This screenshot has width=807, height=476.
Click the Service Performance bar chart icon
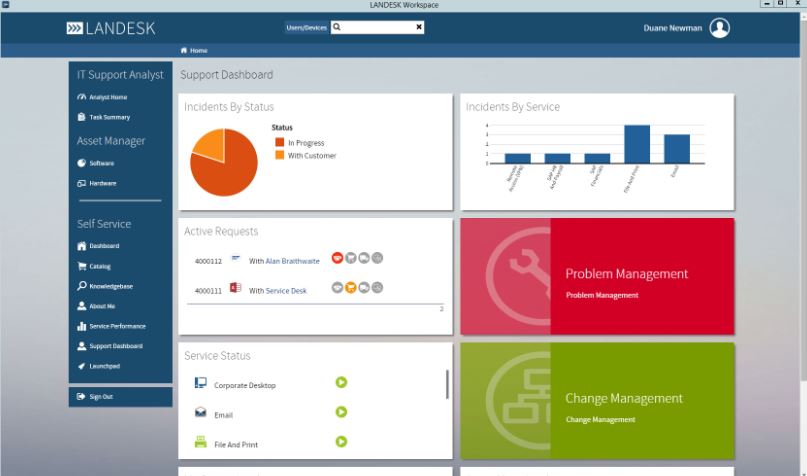(x=81, y=326)
